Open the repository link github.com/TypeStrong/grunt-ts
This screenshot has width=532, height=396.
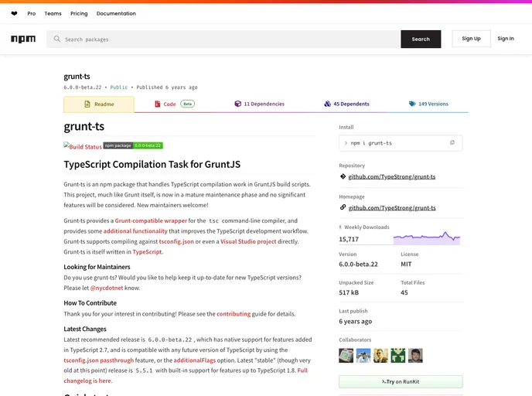392,176
